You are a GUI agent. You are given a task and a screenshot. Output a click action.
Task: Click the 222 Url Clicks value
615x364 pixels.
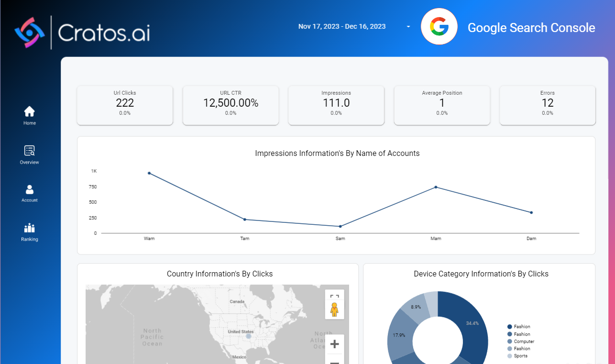[125, 103]
